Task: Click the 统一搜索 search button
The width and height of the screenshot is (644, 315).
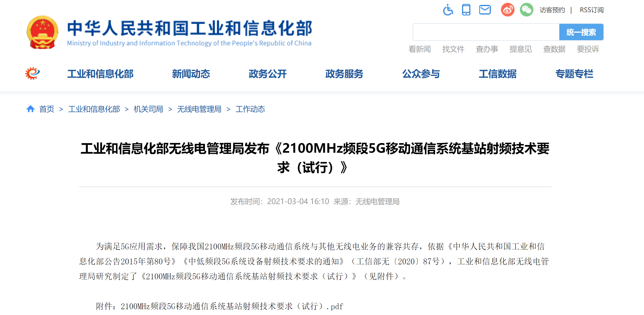Action: coord(581,32)
